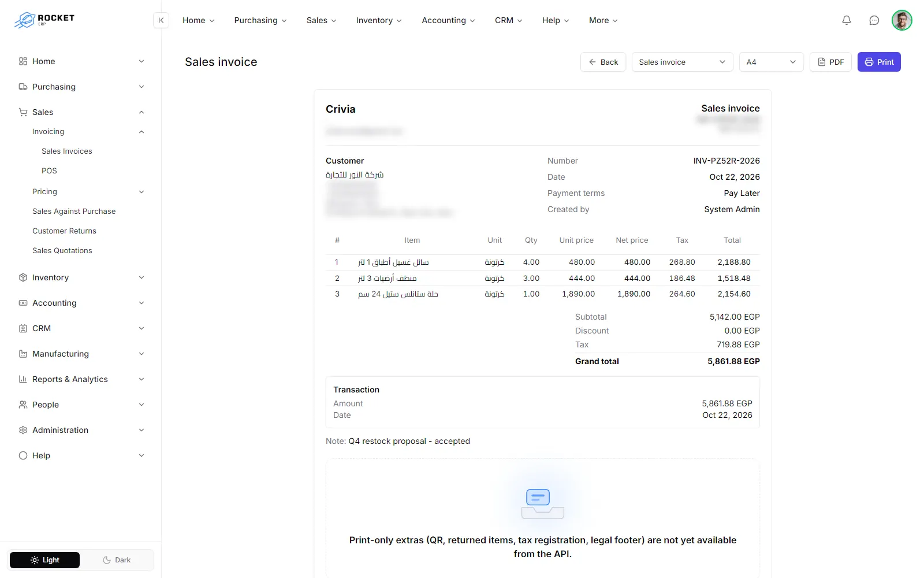Screen dimensions: 924x578
Task: Open the Purchasing top menu
Action: point(260,20)
